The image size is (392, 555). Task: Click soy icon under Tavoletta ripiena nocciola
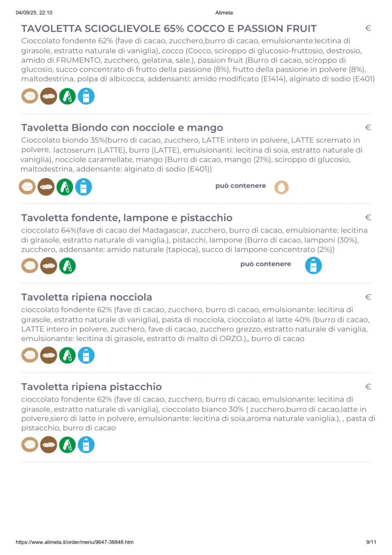coord(67,355)
